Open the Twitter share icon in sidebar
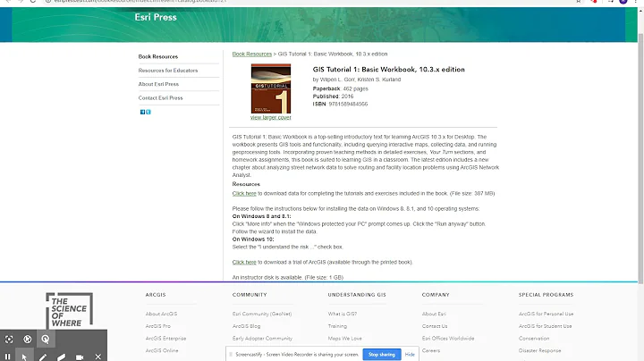 point(148,112)
